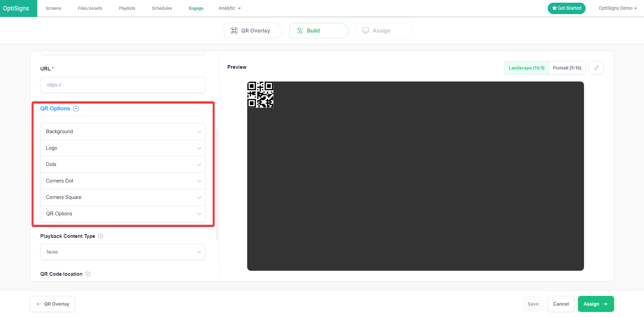Switch preview to Landscape (16:9)
Viewport: 644px width, 317px height.
[x=527, y=68]
